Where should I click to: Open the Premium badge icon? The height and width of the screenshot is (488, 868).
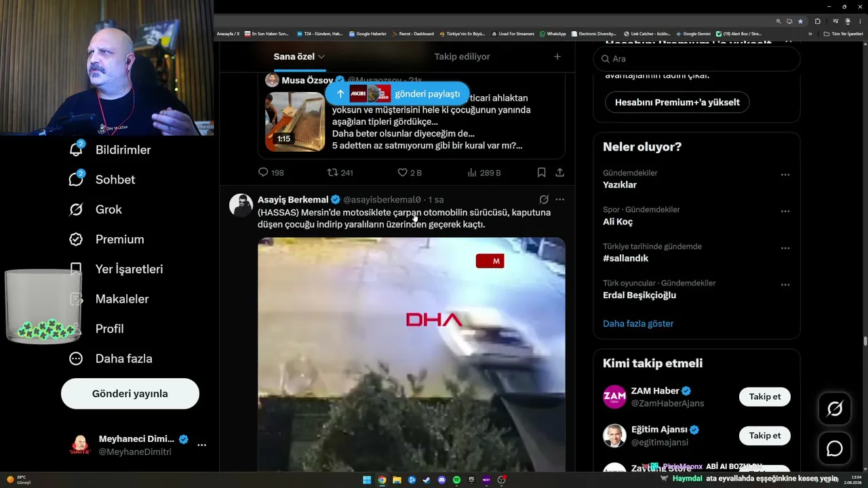click(76, 239)
